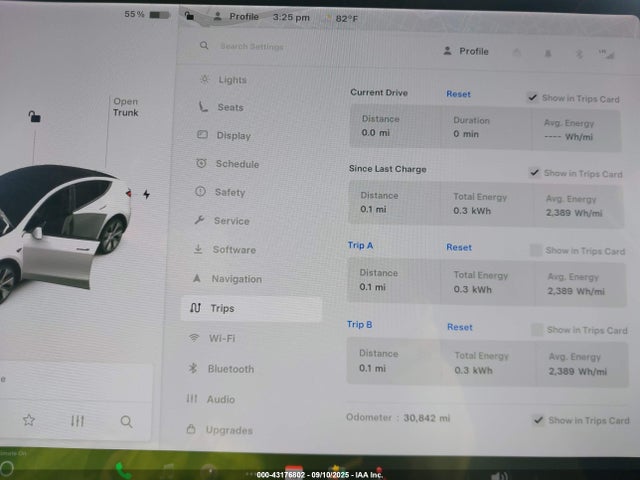640x480 pixels.
Task: Open the Schedule settings
Action: [x=227, y=164]
